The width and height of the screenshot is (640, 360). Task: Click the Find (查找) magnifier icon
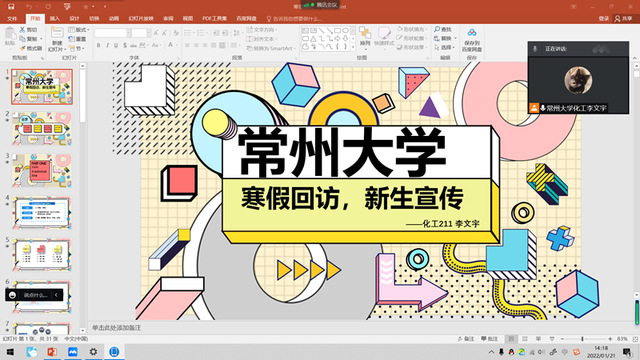pos(437,29)
